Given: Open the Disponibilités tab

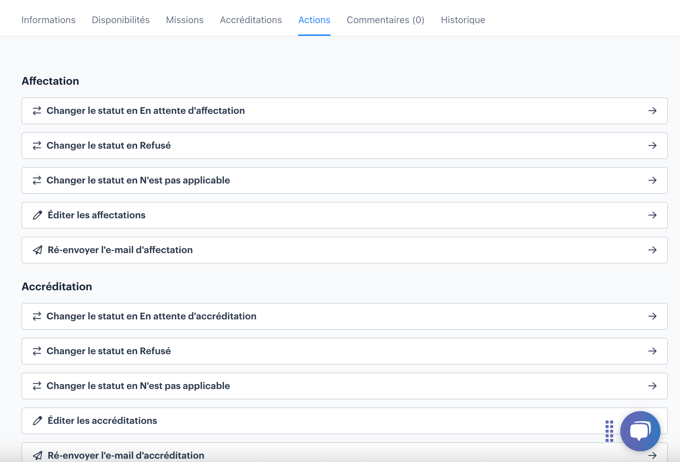Looking at the screenshot, I should tap(120, 20).
